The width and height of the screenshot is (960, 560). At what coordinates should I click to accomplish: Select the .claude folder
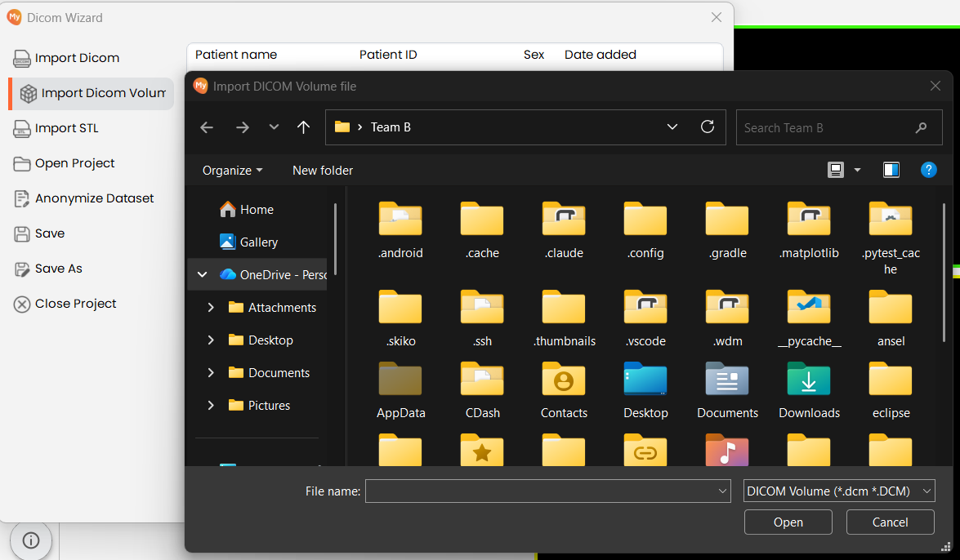coord(564,230)
